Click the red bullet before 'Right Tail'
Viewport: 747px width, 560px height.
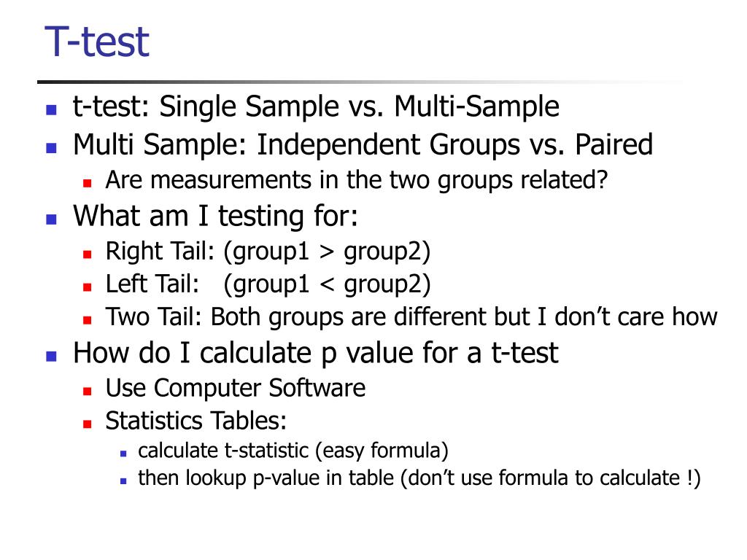coord(87,254)
